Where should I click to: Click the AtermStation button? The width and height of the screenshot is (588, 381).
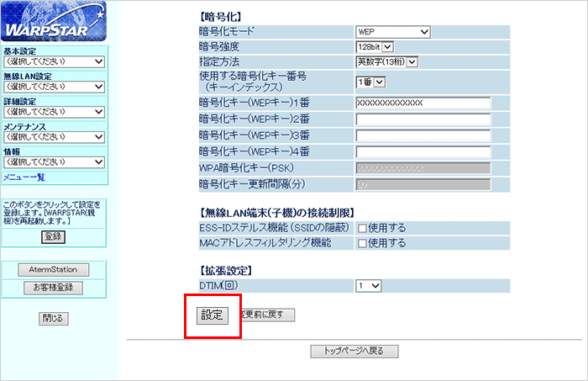click(x=54, y=270)
